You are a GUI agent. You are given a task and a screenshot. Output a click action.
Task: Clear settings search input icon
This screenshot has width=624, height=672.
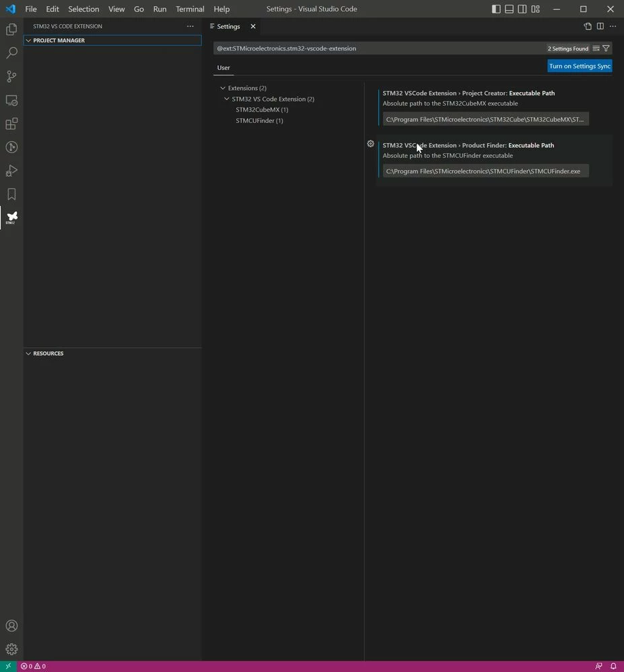click(596, 48)
